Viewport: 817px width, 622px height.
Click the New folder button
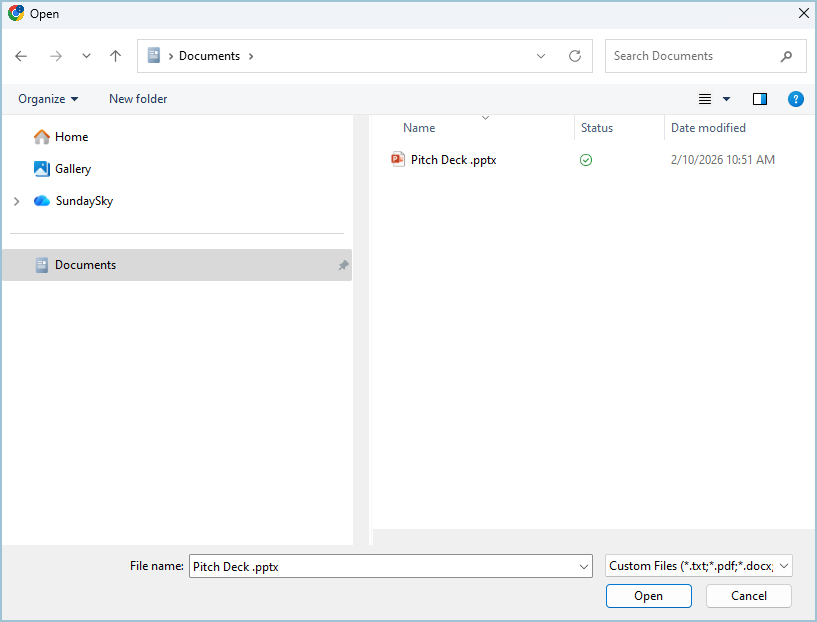point(138,99)
